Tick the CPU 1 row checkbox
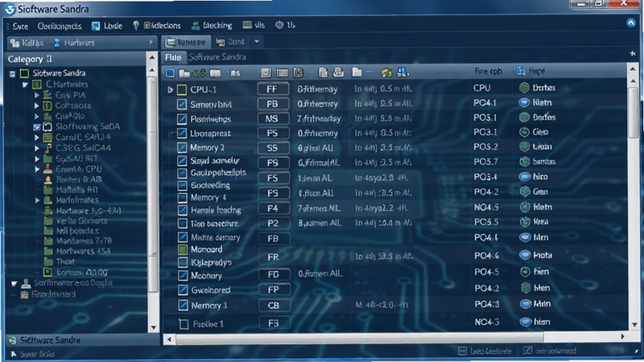 pyautogui.click(x=182, y=89)
